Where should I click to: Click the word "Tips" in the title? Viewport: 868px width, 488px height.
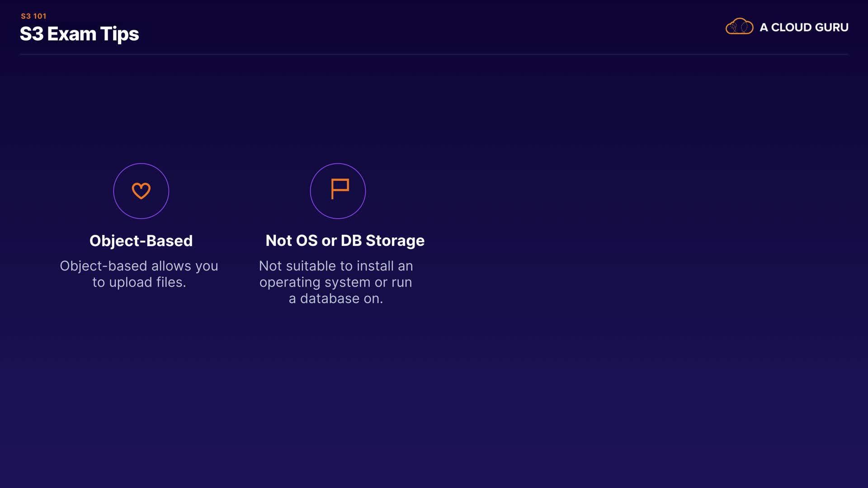(x=119, y=34)
